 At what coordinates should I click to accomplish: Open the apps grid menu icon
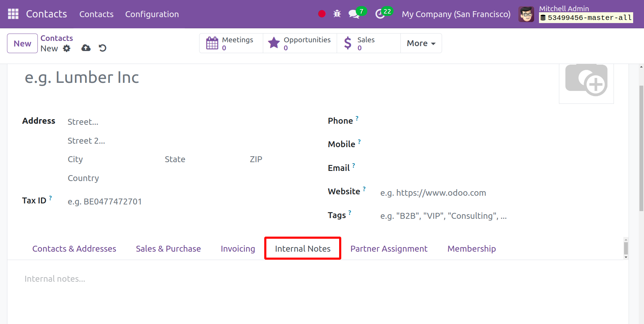coord(13,14)
